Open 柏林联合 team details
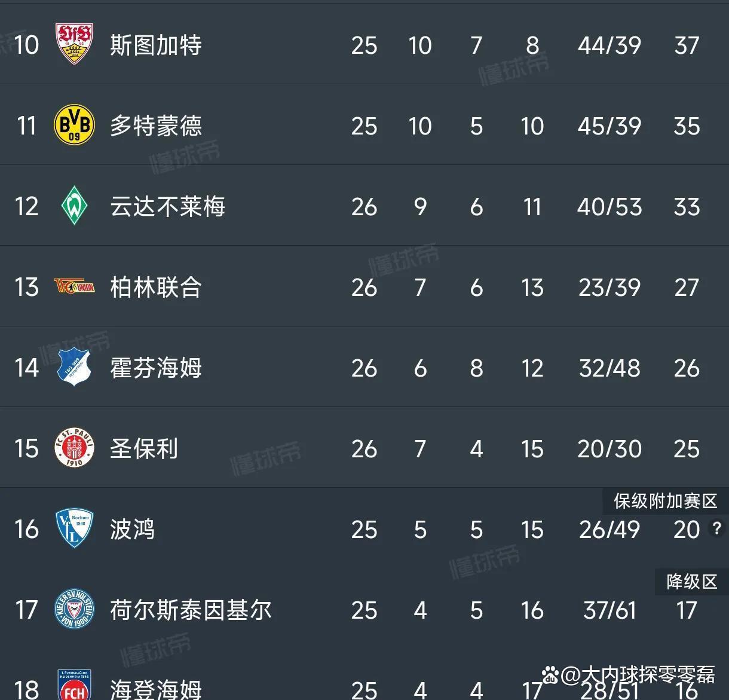This screenshot has height=700, width=729. [156, 288]
